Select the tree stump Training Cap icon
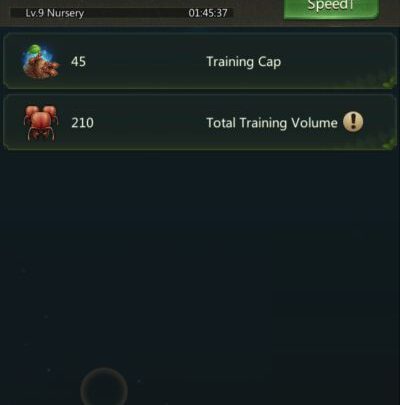400x405 pixels. 40,62
